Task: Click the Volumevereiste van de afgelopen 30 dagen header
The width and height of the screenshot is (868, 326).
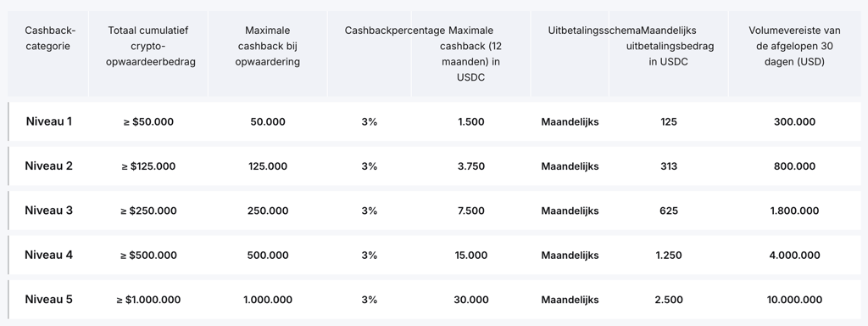Action: pyautogui.click(x=794, y=46)
